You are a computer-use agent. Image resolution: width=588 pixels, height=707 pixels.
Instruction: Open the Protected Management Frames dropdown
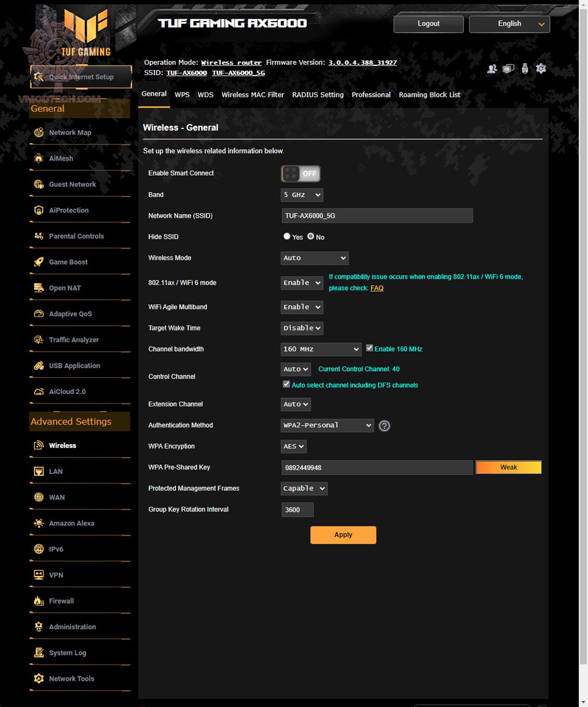click(304, 489)
